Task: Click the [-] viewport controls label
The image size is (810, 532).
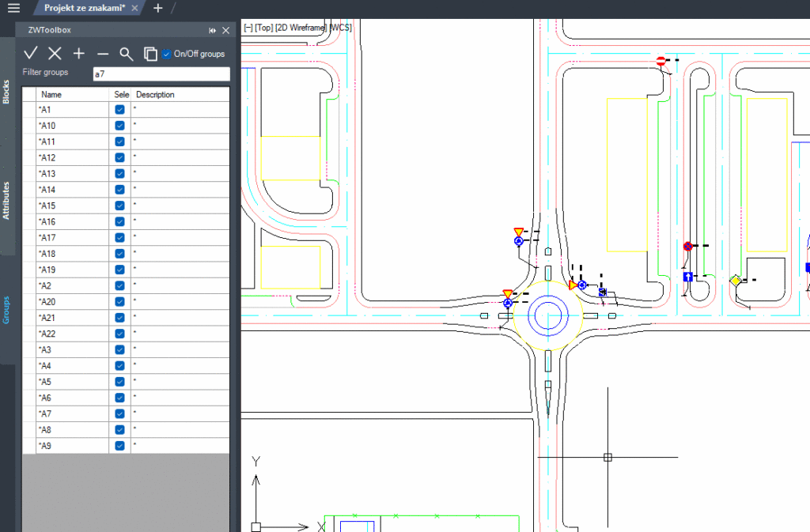Action: point(248,28)
